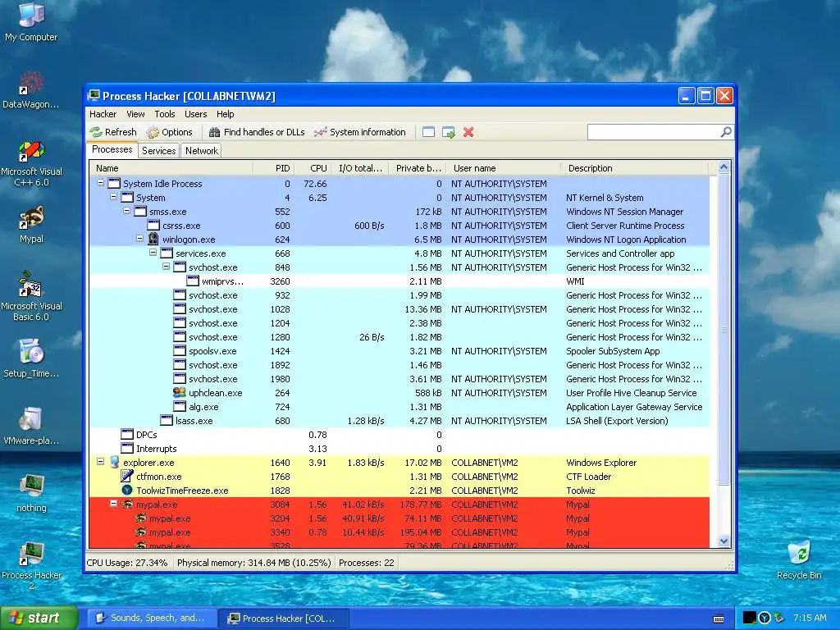Viewport: 840px width, 630px height.
Task: Sort by the PID column header
Action: 274,168
